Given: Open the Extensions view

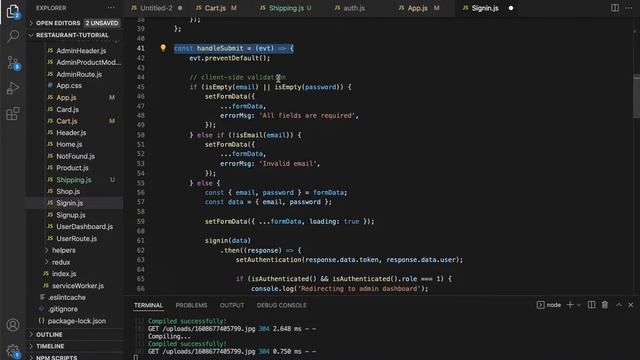Looking at the screenshot, I should click(13, 113).
